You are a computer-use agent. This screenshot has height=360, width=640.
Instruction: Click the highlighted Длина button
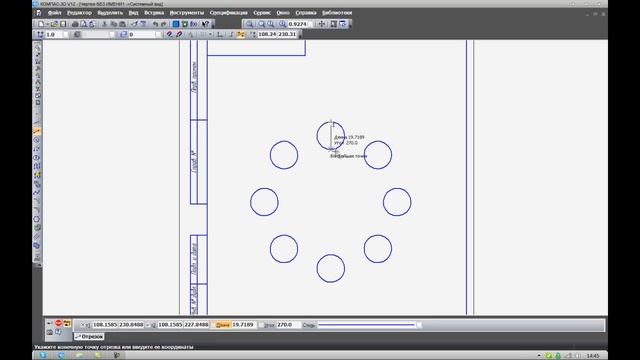222,325
